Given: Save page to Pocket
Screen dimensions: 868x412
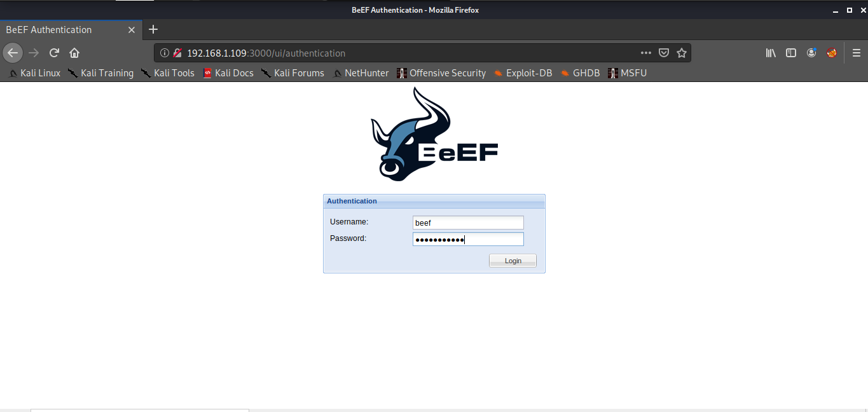Looking at the screenshot, I should [664, 53].
